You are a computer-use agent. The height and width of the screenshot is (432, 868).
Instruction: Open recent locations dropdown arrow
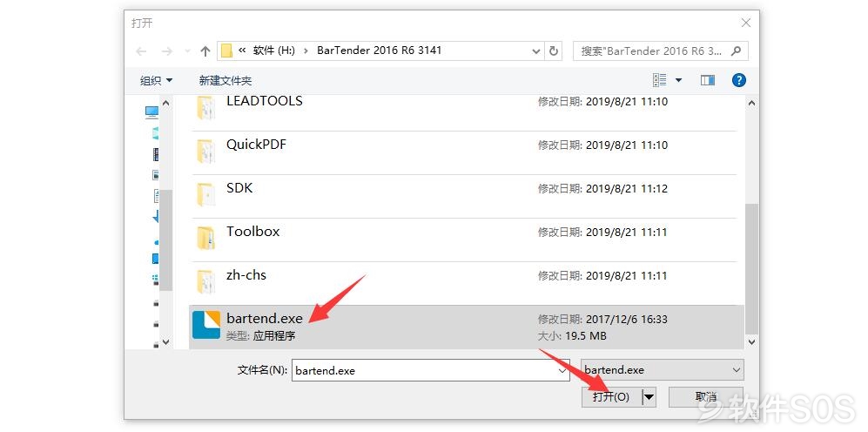[187, 51]
